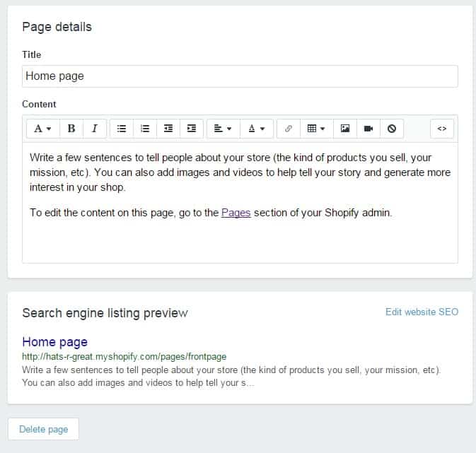This screenshot has width=476, height=453.
Task: Insert a numbered list
Action: point(145,129)
